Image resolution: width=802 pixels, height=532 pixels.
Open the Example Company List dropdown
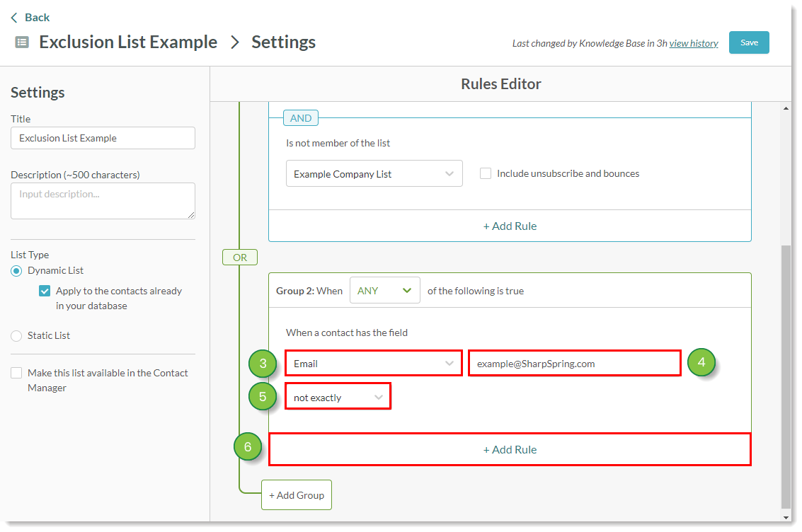coord(374,174)
